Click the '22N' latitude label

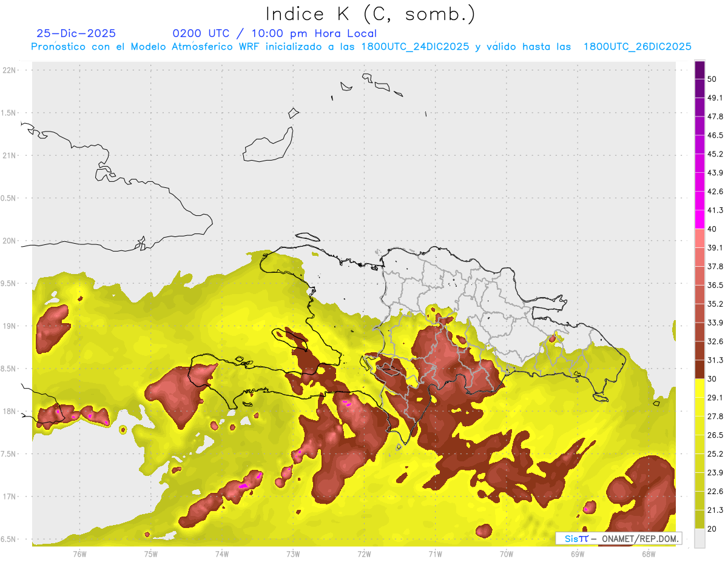click(9, 70)
